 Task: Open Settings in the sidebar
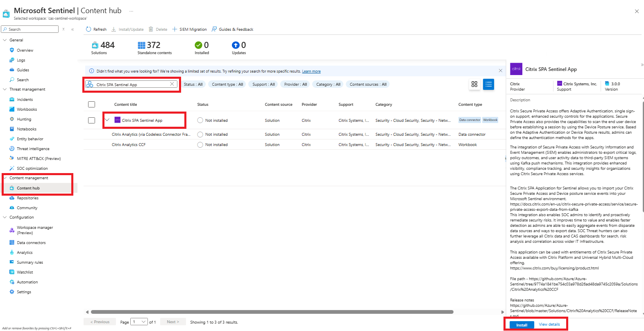pos(24,292)
